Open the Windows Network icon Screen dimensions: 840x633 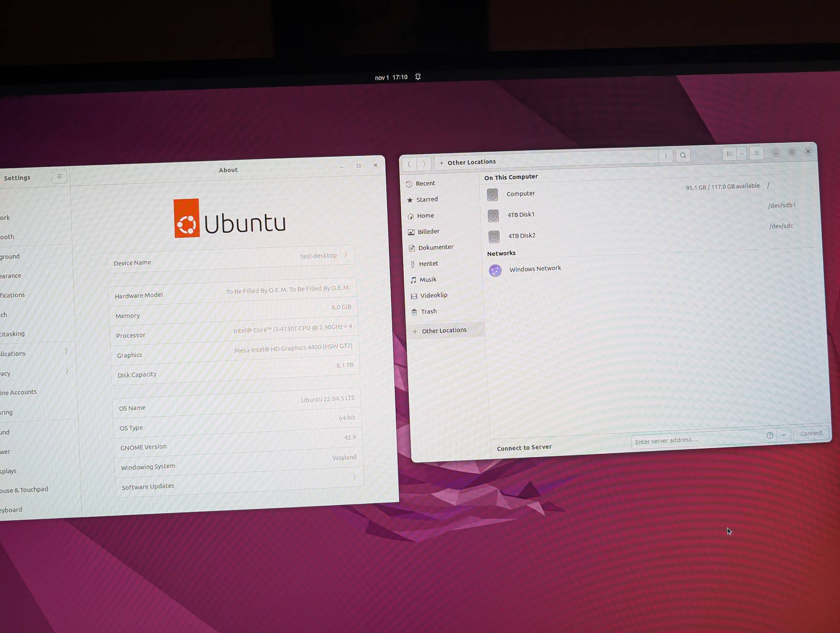pos(495,270)
